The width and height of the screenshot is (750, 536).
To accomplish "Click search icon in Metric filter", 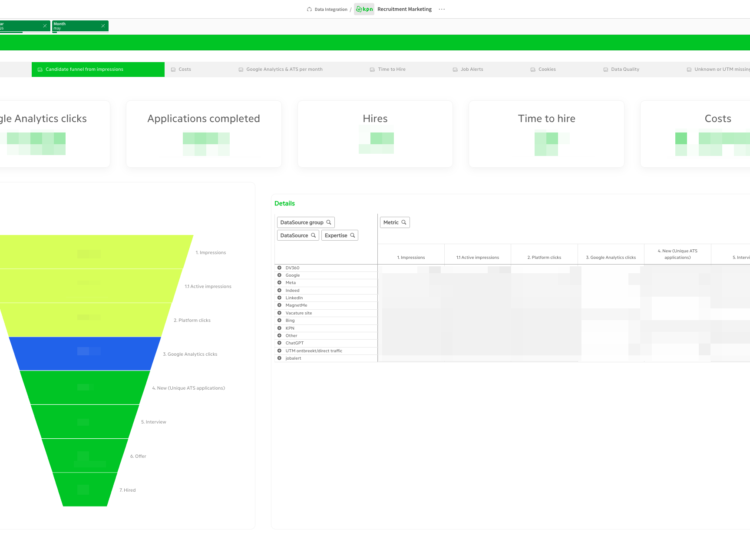I will [x=404, y=222].
